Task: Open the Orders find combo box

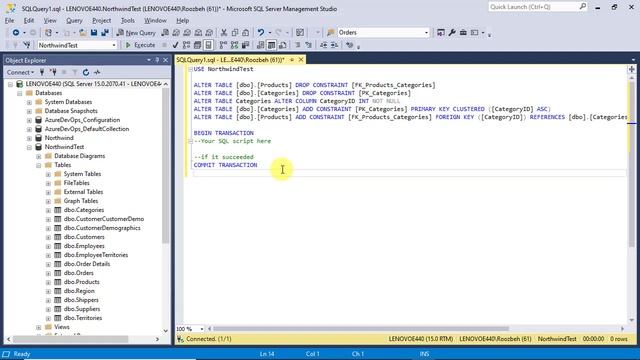Action: pyautogui.click(x=427, y=33)
